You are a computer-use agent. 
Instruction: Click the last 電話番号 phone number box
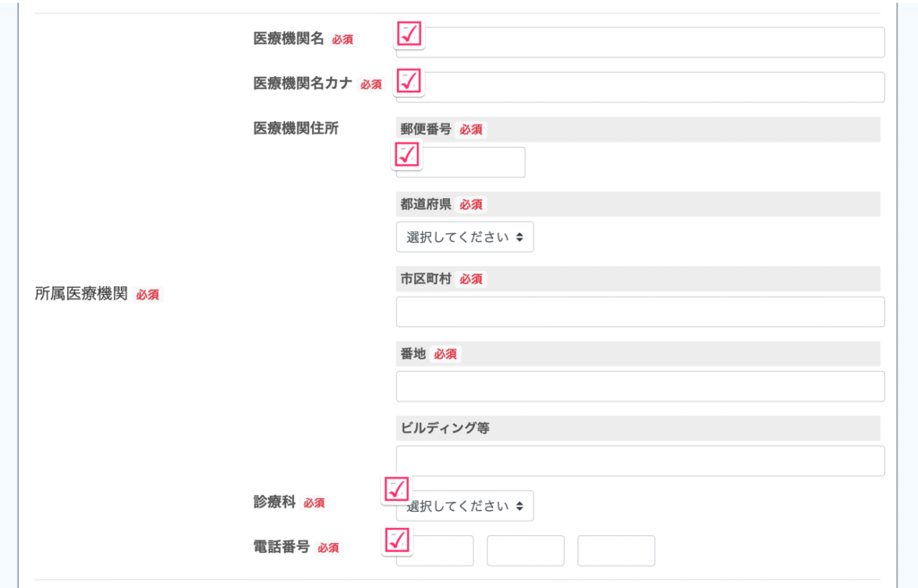(x=616, y=551)
